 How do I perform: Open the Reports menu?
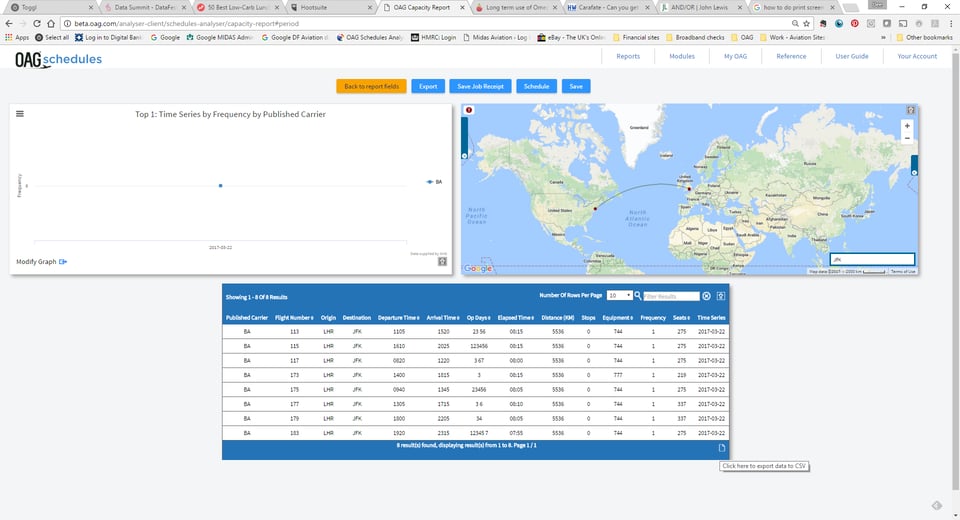628,56
